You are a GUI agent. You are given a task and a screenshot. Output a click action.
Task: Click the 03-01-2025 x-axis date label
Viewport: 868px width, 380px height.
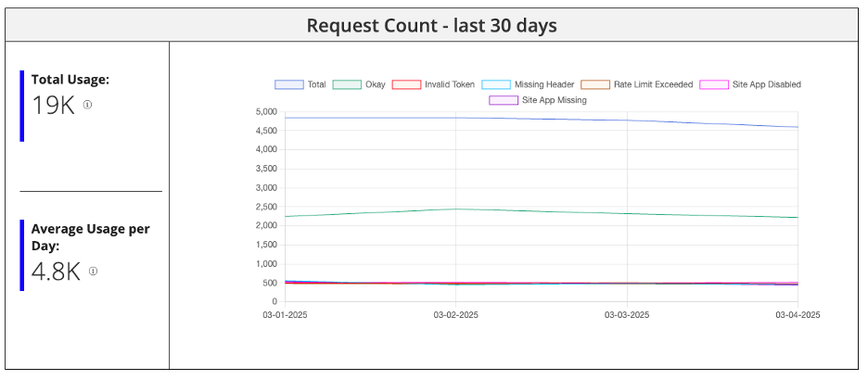(285, 315)
